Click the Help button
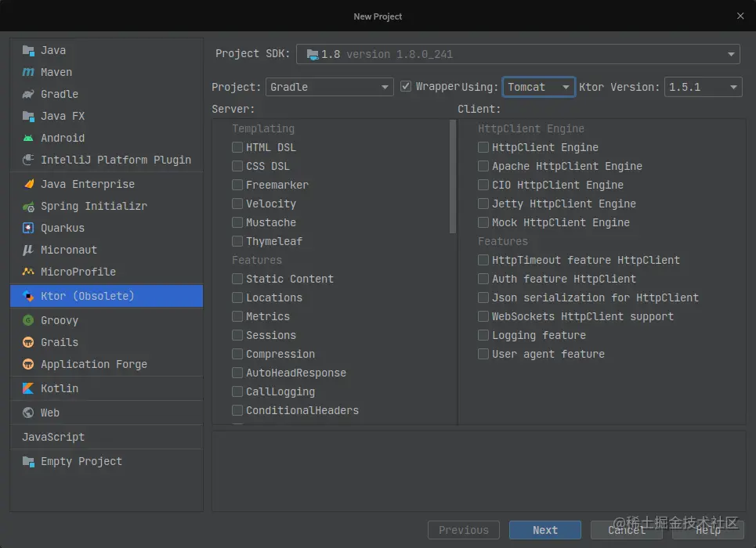 point(707,530)
